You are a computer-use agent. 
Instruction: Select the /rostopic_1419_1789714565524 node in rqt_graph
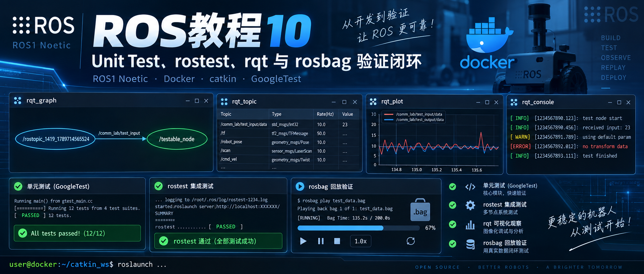56,139
